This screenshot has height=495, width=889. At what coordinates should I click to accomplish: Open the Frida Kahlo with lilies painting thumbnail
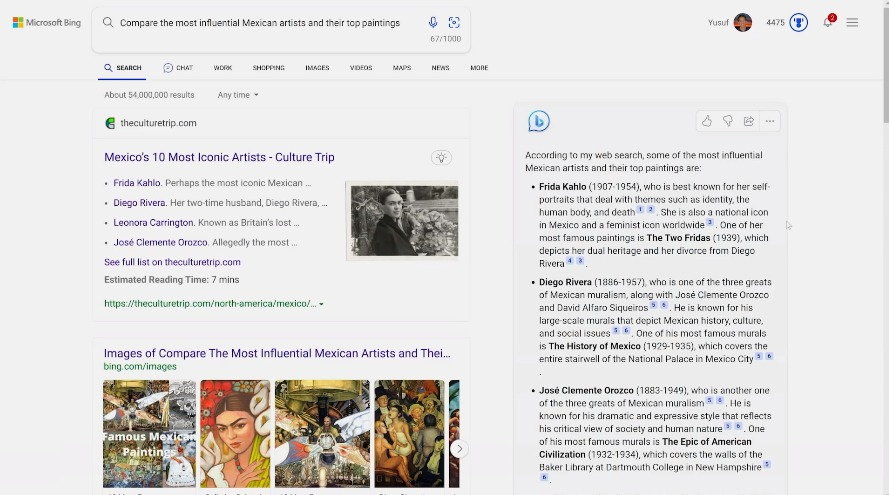point(235,434)
